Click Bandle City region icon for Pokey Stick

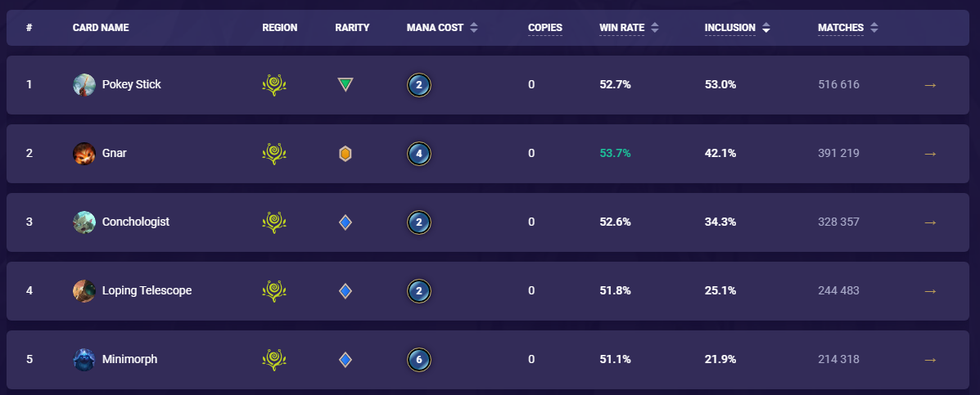[x=274, y=84]
